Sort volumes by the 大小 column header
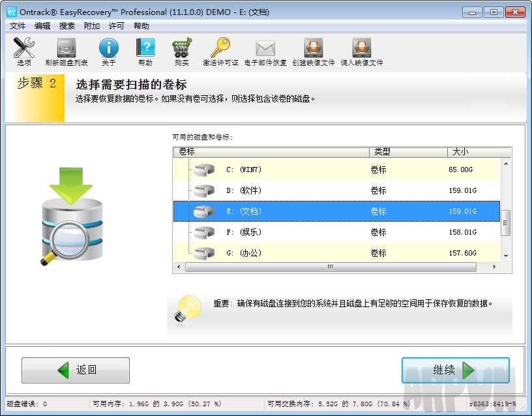This screenshot has height=416, width=532. (x=460, y=152)
